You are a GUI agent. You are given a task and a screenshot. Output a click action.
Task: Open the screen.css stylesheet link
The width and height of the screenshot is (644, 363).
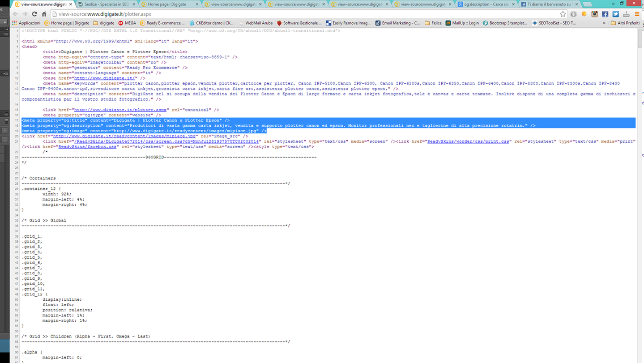(167, 141)
